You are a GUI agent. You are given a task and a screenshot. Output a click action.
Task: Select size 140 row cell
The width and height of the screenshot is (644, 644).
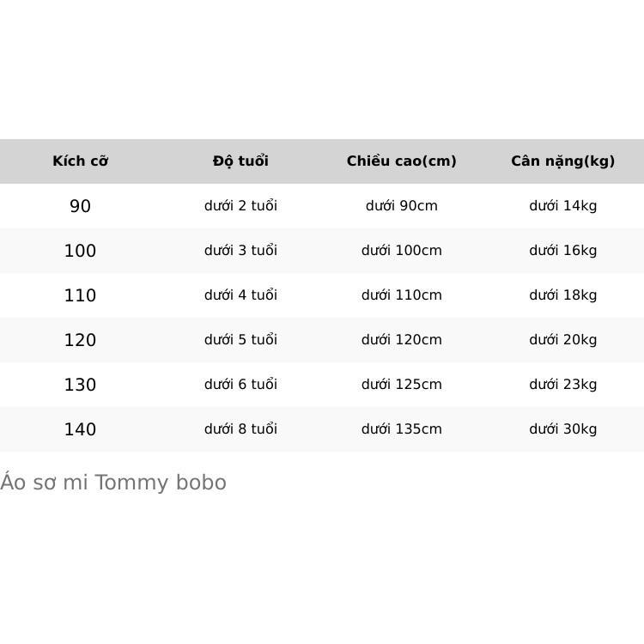(81, 429)
